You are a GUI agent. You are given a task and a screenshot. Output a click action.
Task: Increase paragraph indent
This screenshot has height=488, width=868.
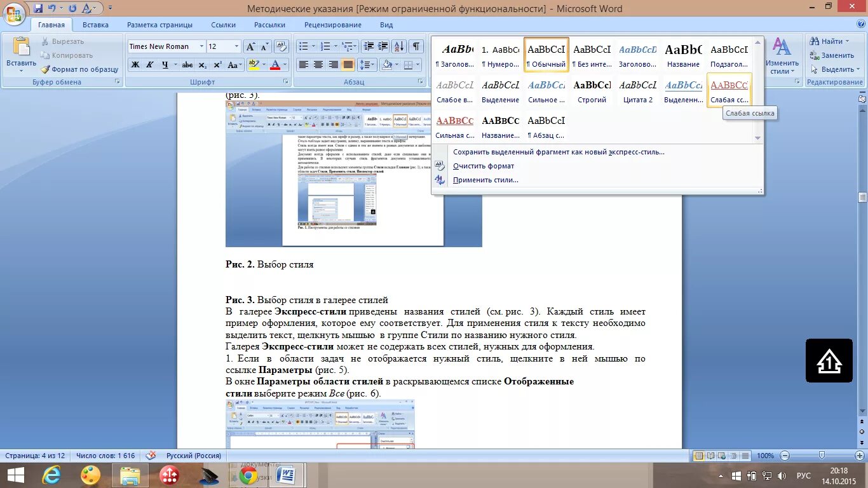tap(383, 46)
